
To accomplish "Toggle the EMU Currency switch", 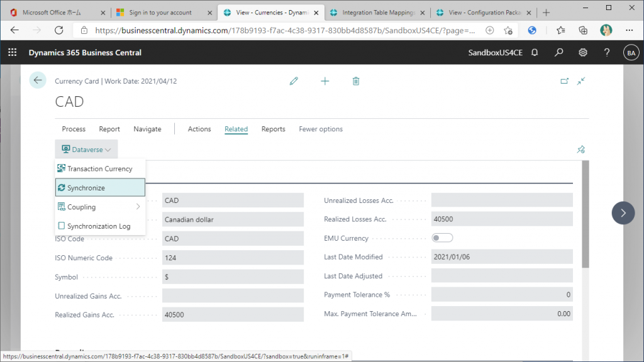I will click(442, 238).
